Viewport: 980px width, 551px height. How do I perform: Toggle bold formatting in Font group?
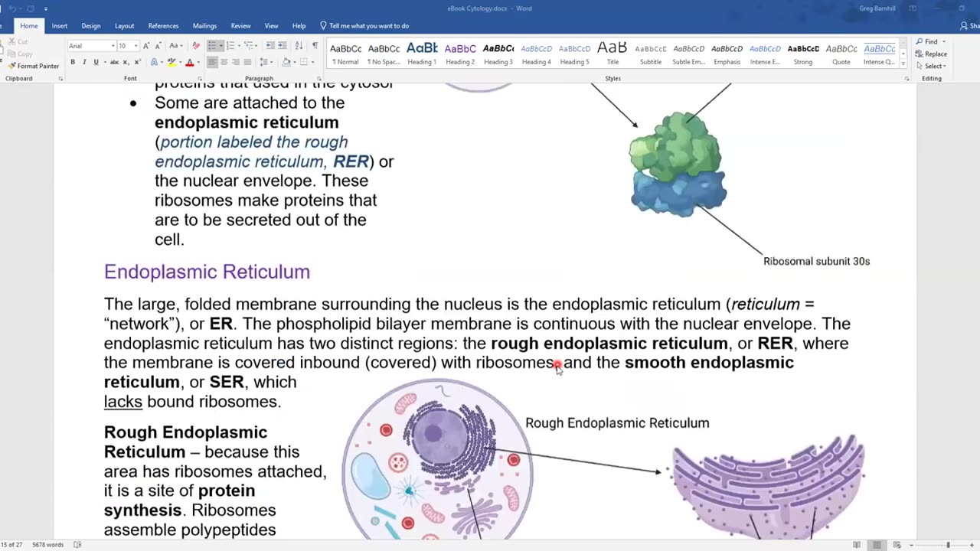click(x=73, y=62)
